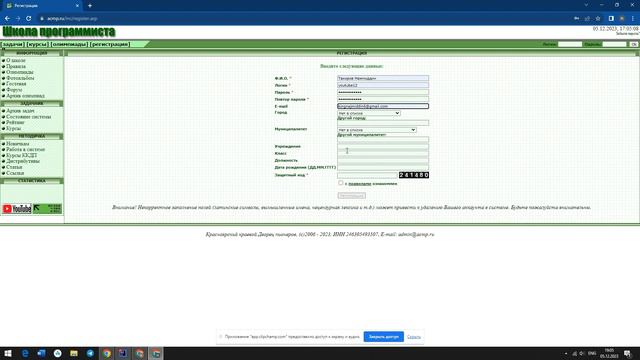Screen dimensions: 640x360
Task: Open the Рейтинг sidebar link
Action: 15,122
